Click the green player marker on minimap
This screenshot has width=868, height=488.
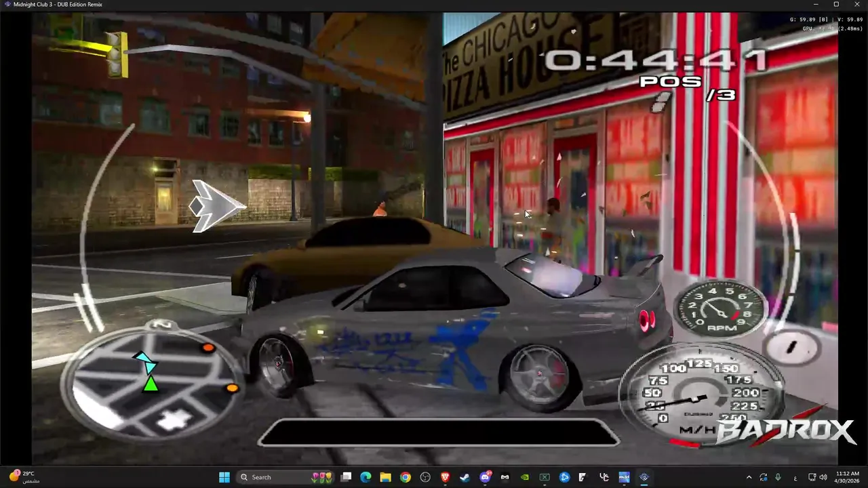coord(151,384)
